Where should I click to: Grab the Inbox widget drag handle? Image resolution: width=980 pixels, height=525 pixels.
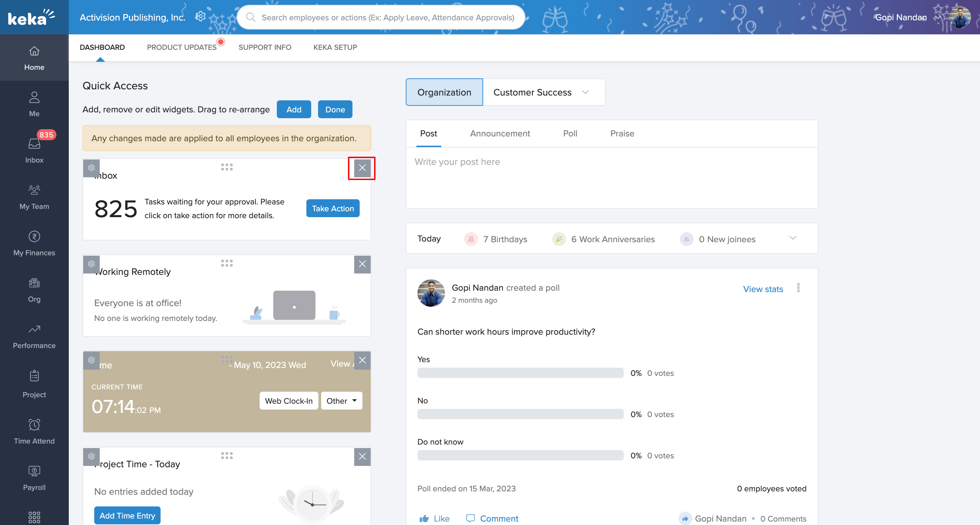coord(227,167)
